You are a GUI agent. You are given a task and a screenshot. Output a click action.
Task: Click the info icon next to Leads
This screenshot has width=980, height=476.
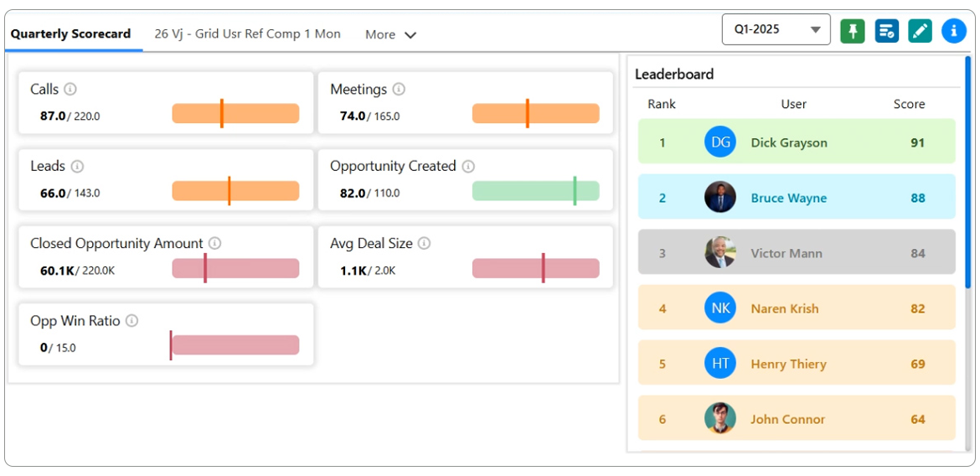(x=77, y=167)
